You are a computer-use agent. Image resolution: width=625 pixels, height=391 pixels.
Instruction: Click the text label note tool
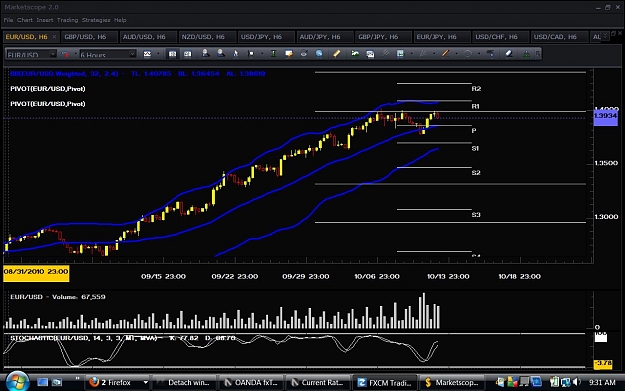click(x=289, y=53)
